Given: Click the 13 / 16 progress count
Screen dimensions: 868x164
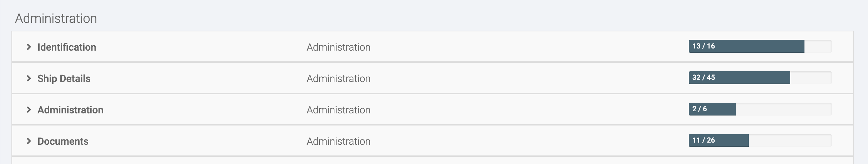Looking at the screenshot, I should [703, 46].
